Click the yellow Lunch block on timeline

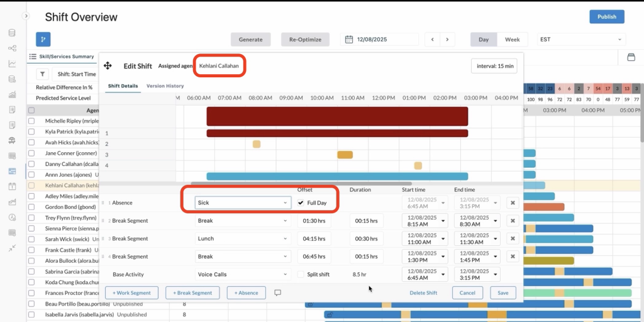(345, 155)
